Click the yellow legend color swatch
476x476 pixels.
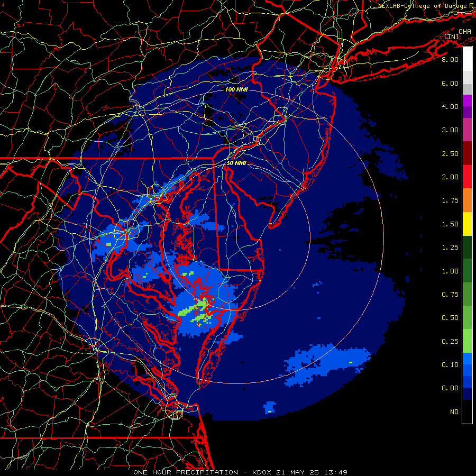tap(467, 224)
